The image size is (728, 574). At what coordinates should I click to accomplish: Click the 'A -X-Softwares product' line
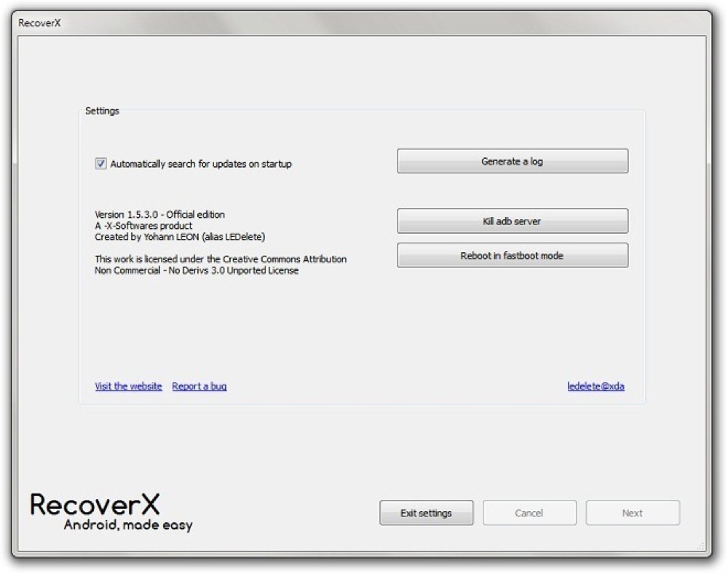[x=143, y=226]
